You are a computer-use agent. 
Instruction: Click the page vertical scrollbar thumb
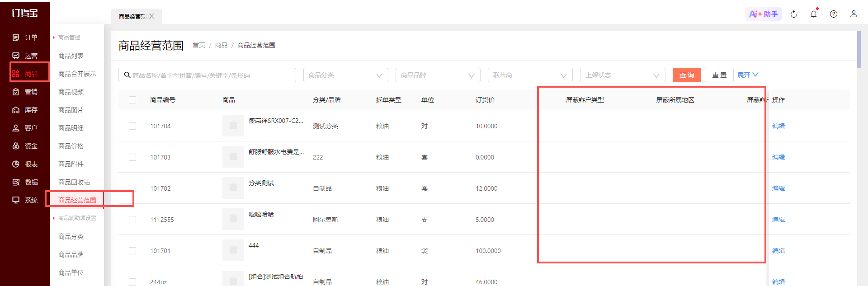[859, 50]
